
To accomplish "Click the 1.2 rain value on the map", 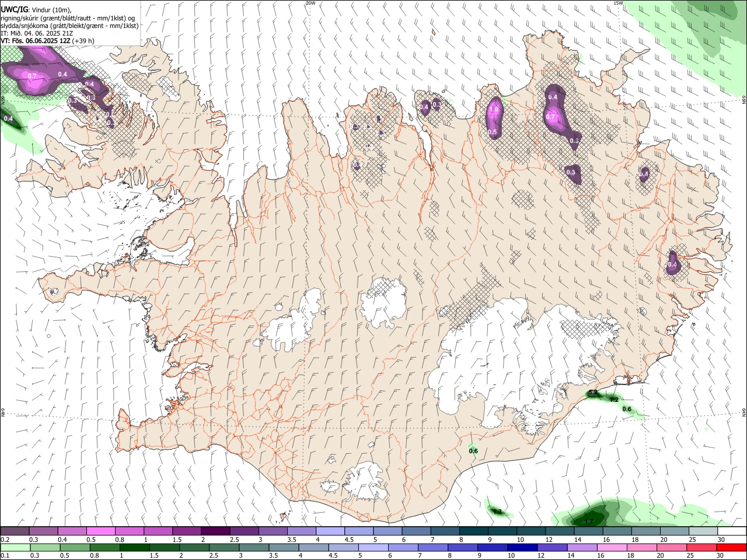I will pos(614,400).
